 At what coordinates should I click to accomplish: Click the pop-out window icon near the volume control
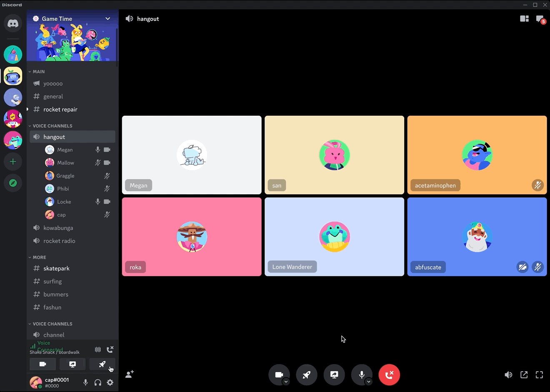(524, 375)
